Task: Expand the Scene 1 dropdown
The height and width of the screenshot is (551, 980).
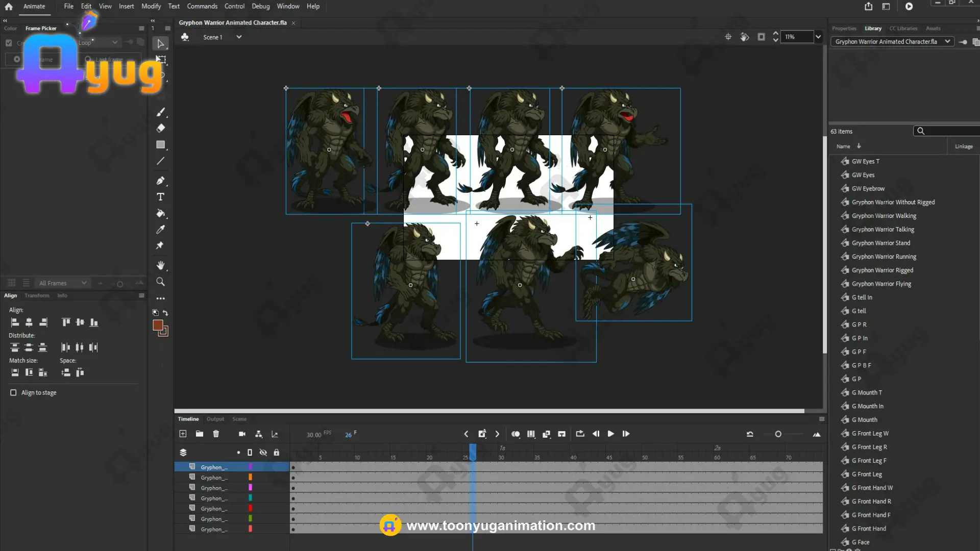Action: tap(239, 37)
